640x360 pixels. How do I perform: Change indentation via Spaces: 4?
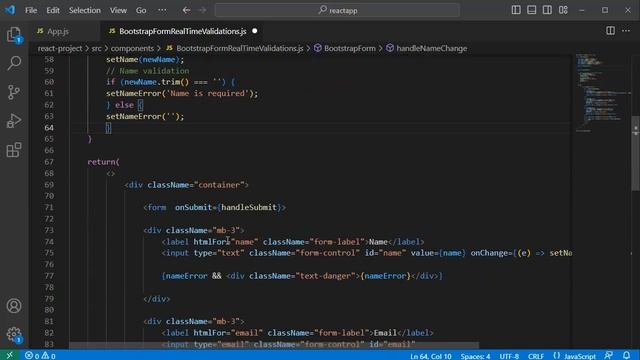click(x=475, y=356)
